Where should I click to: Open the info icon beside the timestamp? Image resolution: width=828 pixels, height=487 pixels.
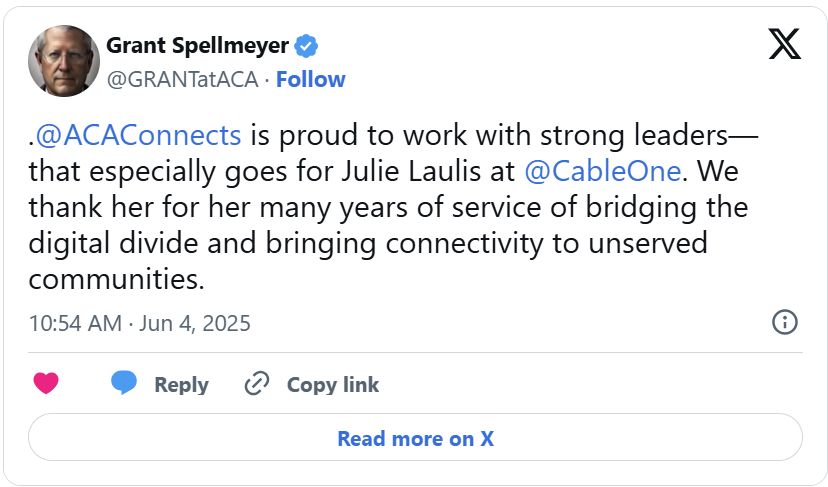point(785,322)
